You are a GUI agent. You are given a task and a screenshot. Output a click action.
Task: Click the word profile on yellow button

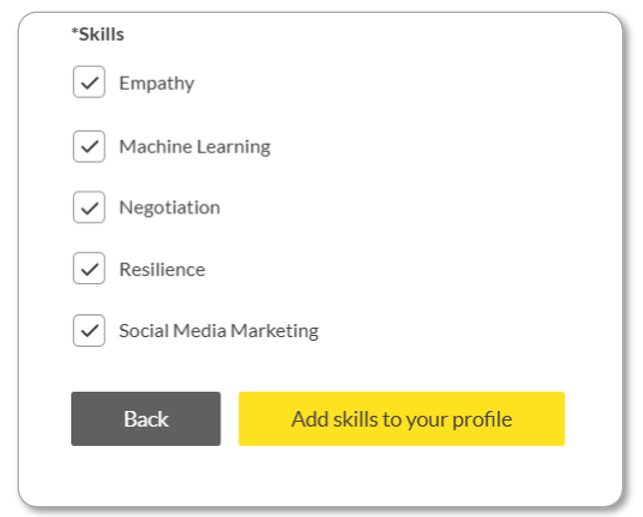tap(482, 421)
